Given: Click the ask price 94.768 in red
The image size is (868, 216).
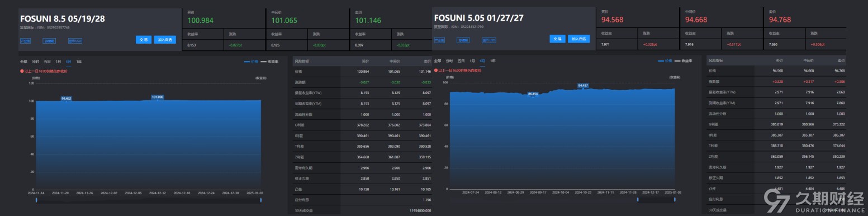Looking at the screenshot, I should [x=781, y=20].
